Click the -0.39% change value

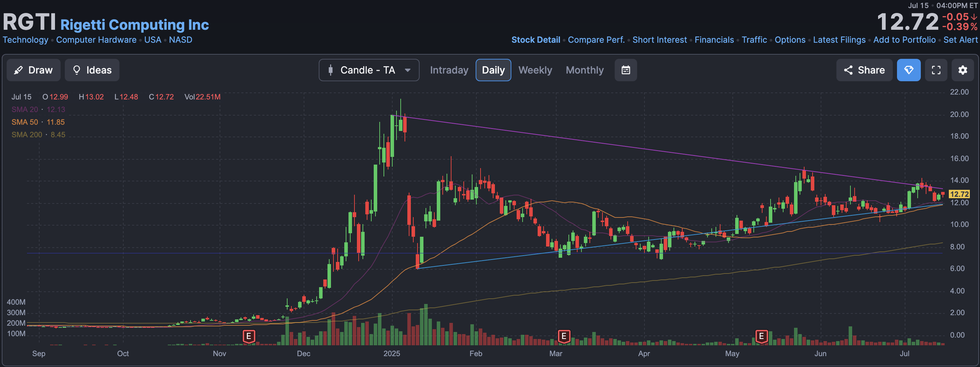coord(960,27)
